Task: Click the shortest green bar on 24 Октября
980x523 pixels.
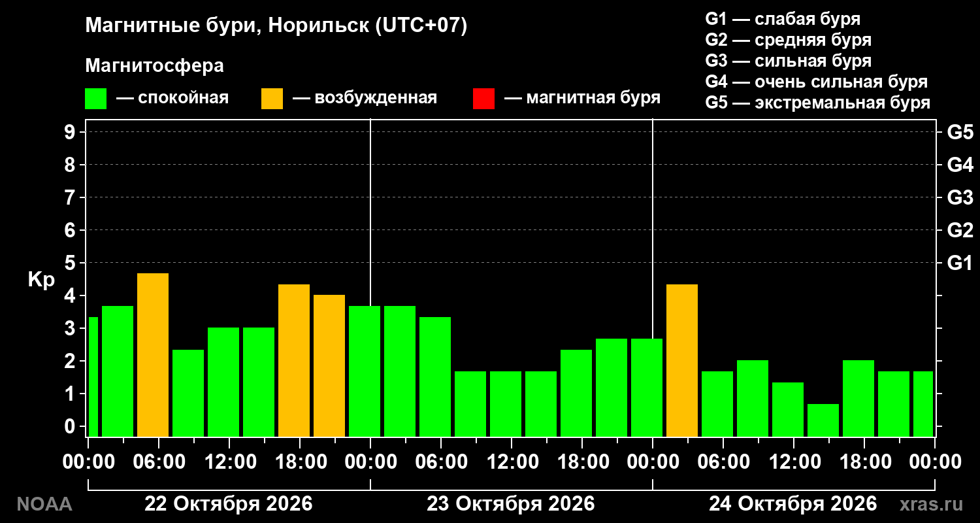Action: coord(823,420)
